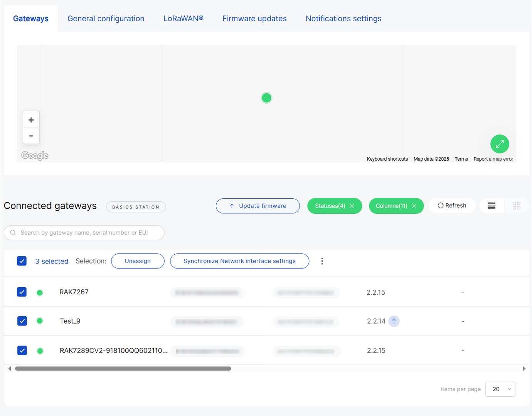Switch to grid view layout
Viewport: 532px width, 416px height.
(516, 205)
